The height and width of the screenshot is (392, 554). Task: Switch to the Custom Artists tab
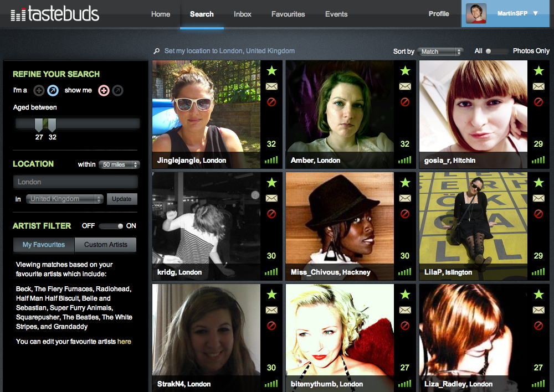click(x=106, y=245)
